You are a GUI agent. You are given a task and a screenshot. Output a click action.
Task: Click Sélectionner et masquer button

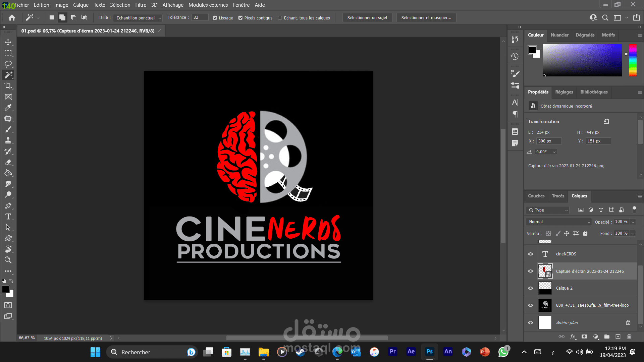click(x=426, y=18)
